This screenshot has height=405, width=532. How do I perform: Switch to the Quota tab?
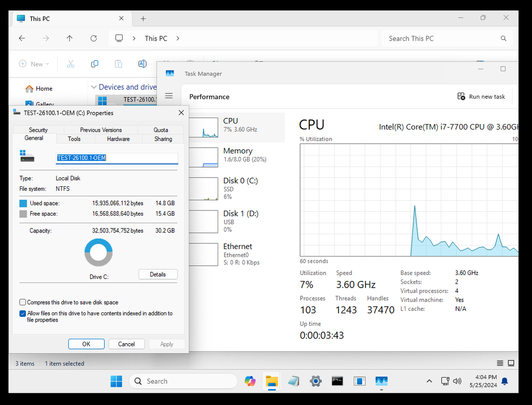coord(161,130)
